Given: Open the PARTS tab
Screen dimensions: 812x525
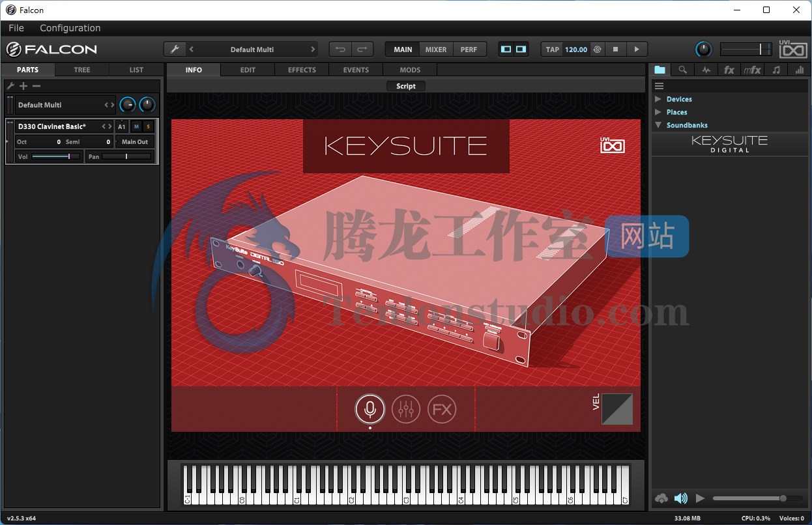Looking at the screenshot, I should point(28,70).
